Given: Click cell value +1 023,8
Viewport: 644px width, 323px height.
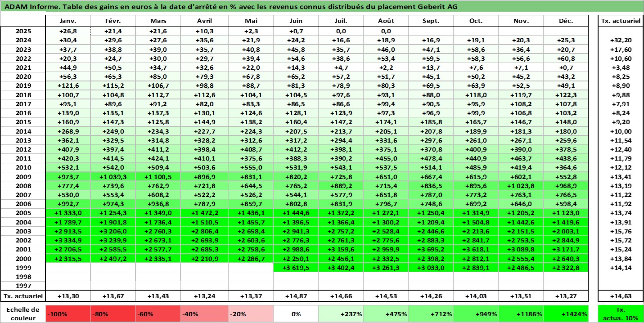Looking at the screenshot, I should coord(521,185).
